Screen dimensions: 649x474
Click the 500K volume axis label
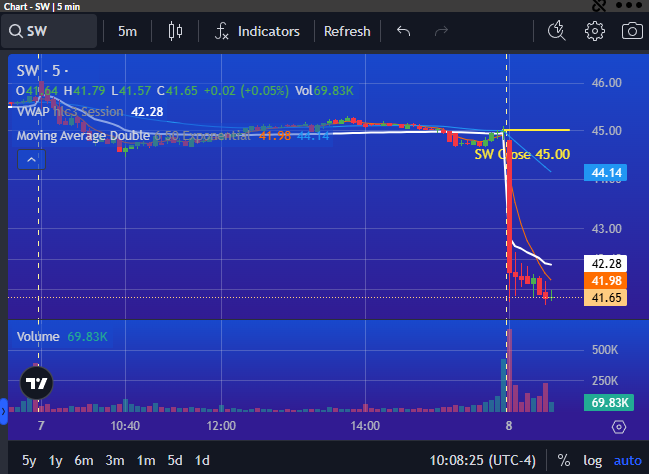coord(605,350)
